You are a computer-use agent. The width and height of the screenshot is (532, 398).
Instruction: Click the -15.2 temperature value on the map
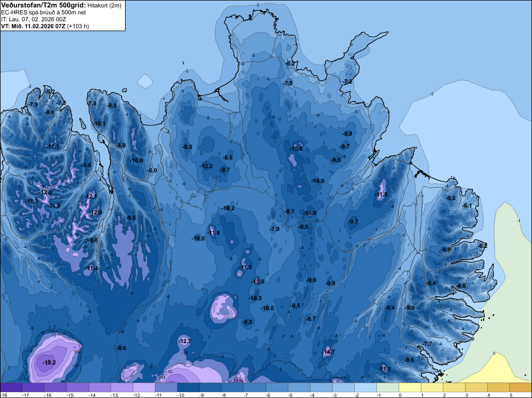click(49, 362)
